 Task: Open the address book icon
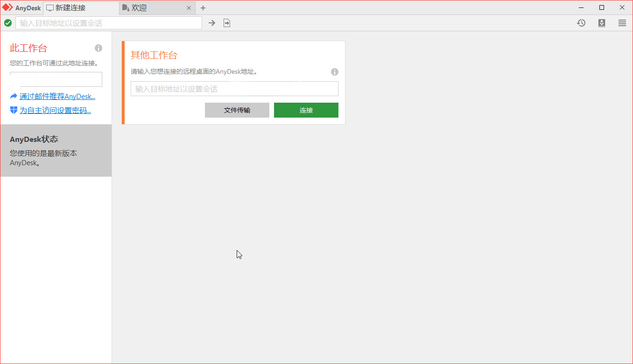tap(602, 22)
